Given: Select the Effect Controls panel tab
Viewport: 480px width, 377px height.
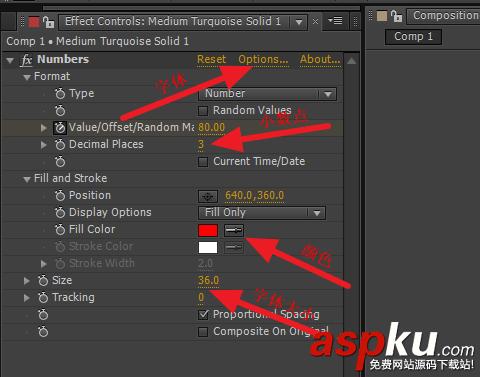Looking at the screenshot, I should (x=173, y=22).
